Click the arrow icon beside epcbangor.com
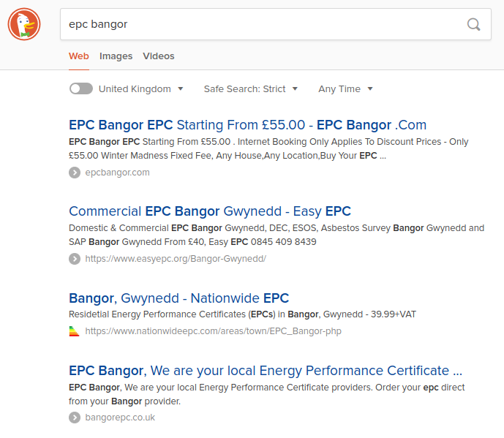504x438 pixels. tap(75, 173)
